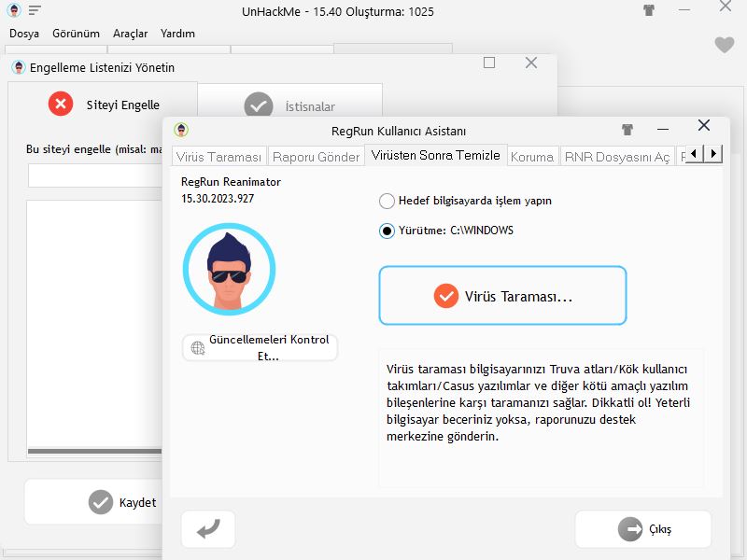Click the T-shirt skin icon in UnHackMe title bar
Viewport: 747px width, 560px height.
coord(649,10)
